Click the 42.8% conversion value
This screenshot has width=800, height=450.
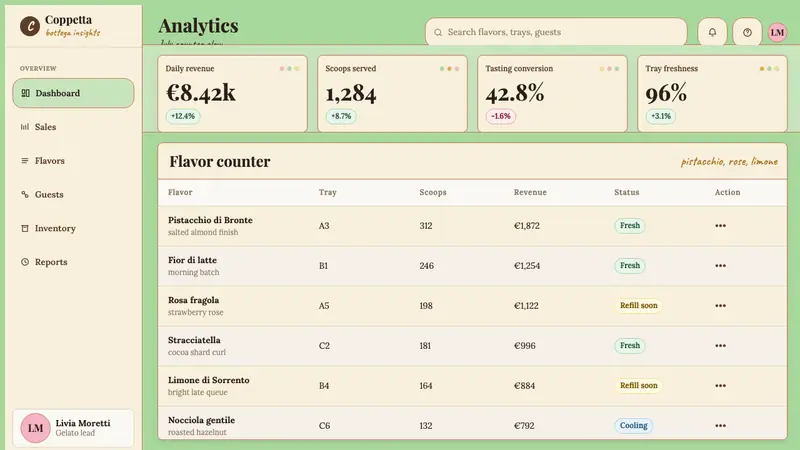pyautogui.click(x=515, y=93)
